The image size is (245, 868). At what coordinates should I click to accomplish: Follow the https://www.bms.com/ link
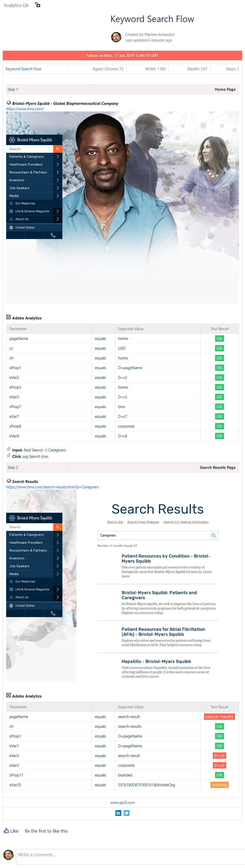point(25,109)
